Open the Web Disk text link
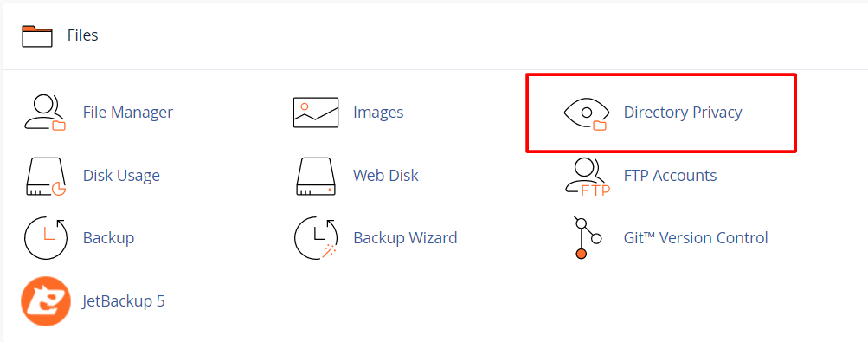 coord(386,176)
